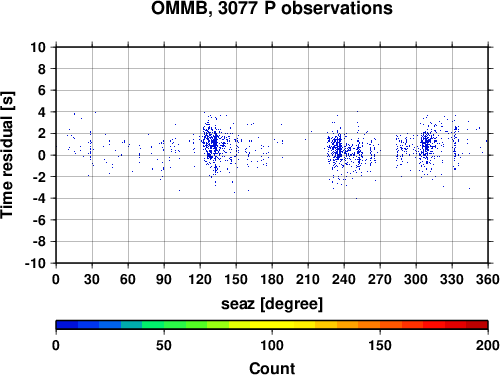Select the orange colorbar segment near 150
Image resolution: width=500 pixels, height=375 pixels.
pos(369,325)
